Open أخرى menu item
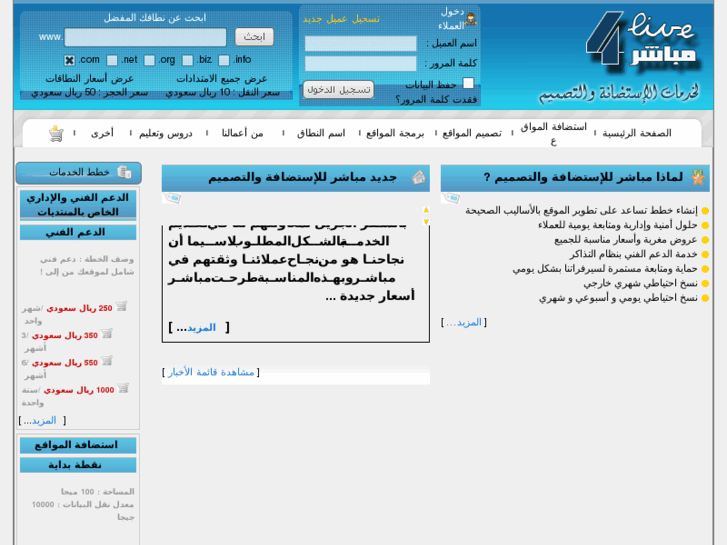This screenshot has width=727, height=545. click(102, 134)
